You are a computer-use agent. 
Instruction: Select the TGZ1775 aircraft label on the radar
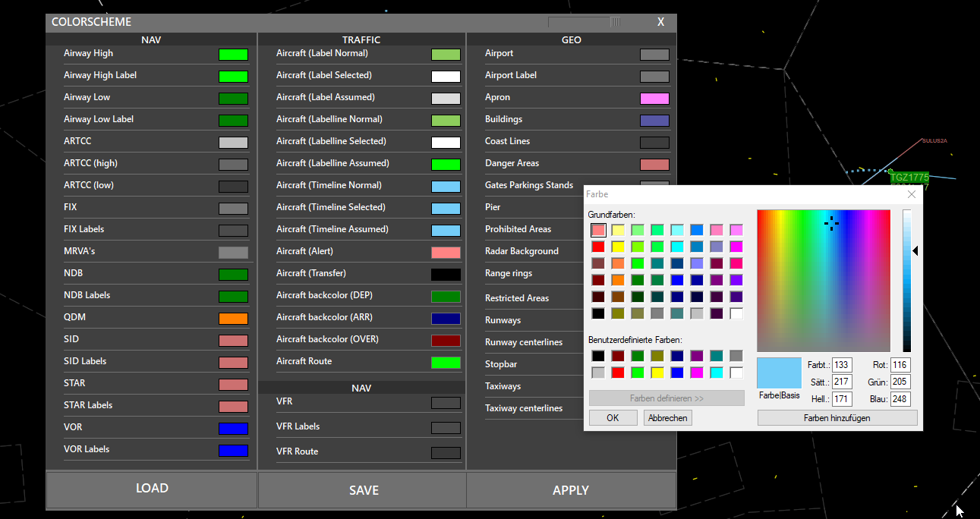tap(909, 178)
